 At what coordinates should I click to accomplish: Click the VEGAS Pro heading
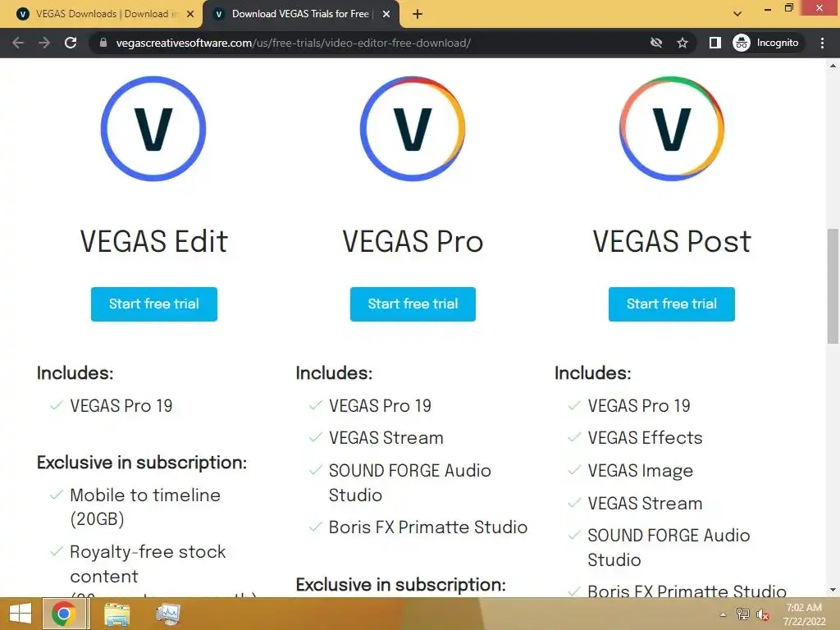(x=413, y=241)
